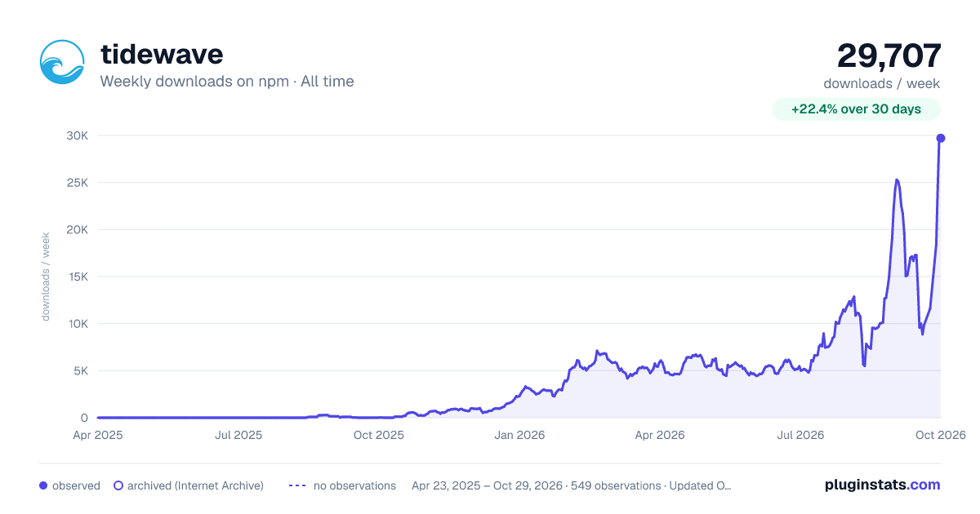Click the 30K y-axis label

pyautogui.click(x=77, y=135)
